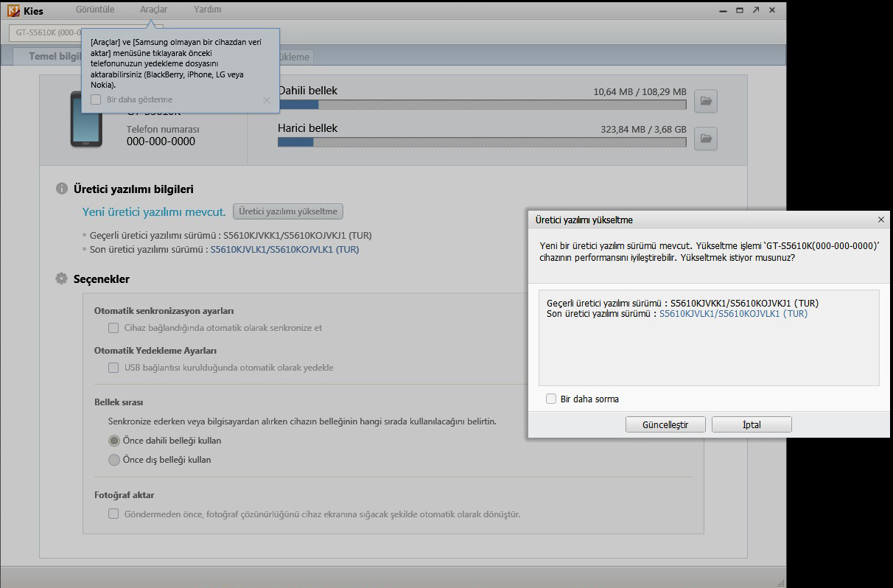Open the Harici bellek folder
Image resolution: width=893 pixels, height=588 pixels.
pos(706,138)
